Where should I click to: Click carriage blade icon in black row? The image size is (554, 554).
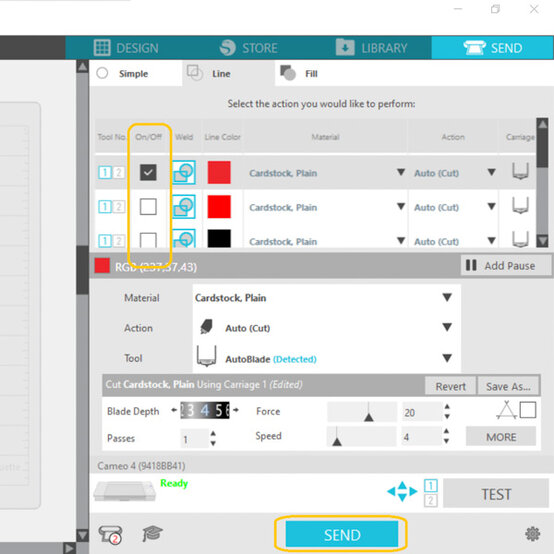pyautogui.click(x=520, y=239)
